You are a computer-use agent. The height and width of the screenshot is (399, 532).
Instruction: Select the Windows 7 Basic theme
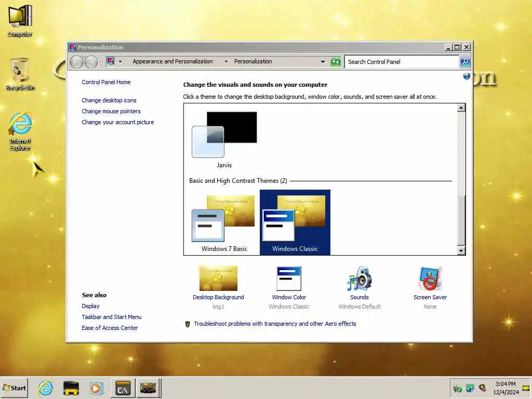coord(224,222)
